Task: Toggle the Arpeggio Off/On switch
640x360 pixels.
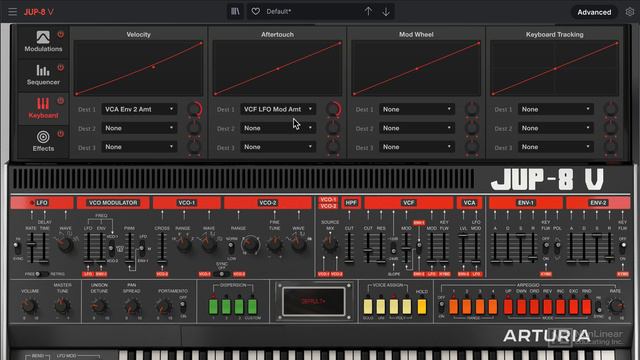Action: pos(441,306)
